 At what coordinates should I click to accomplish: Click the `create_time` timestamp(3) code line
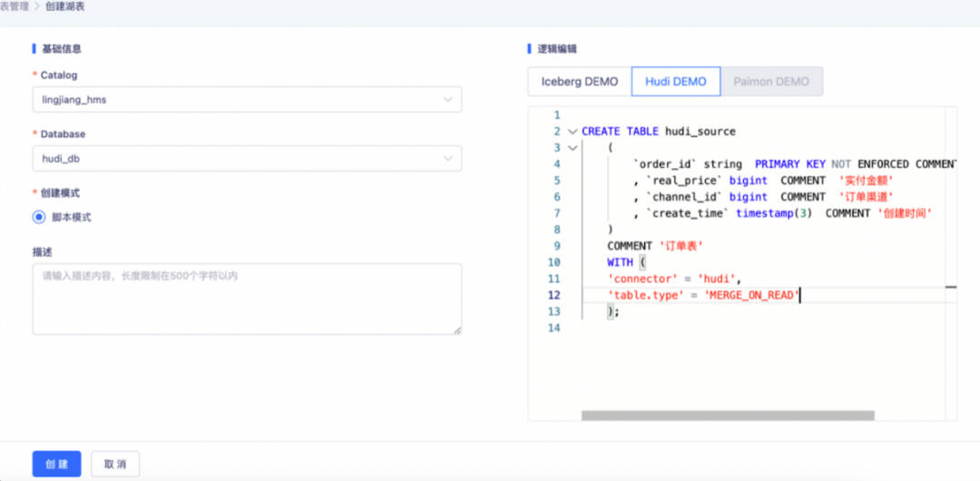click(x=782, y=213)
